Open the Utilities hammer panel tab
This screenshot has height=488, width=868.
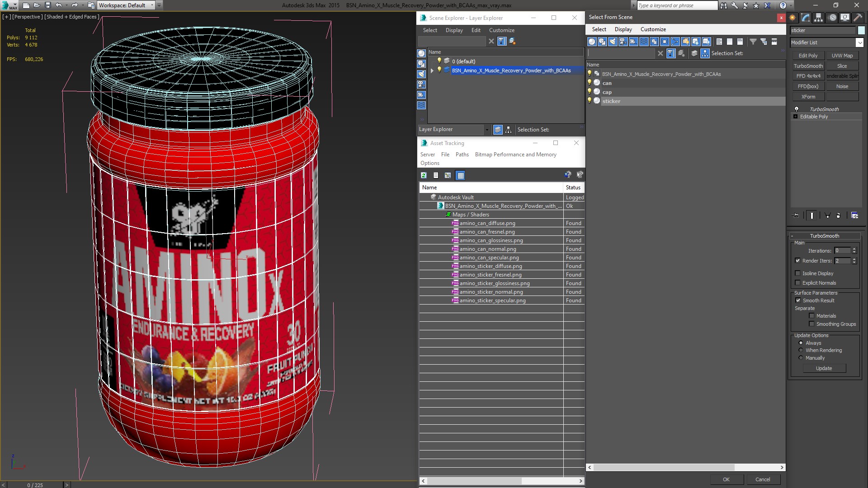tap(858, 18)
